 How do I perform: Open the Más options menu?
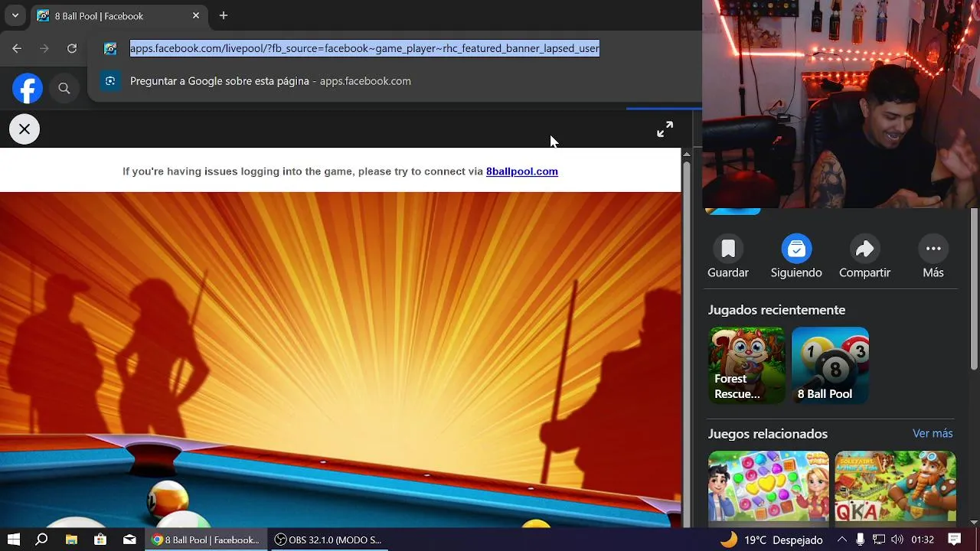click(933, 257)
